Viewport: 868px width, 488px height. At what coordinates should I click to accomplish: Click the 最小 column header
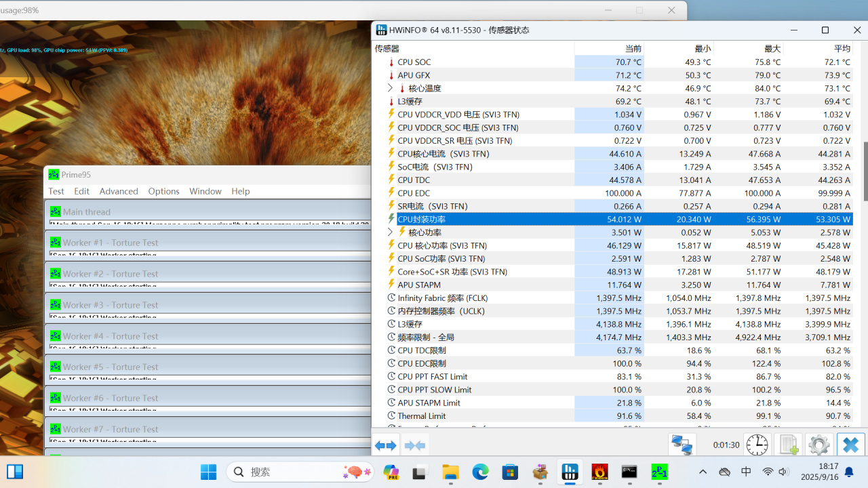[x=679, y=49]
